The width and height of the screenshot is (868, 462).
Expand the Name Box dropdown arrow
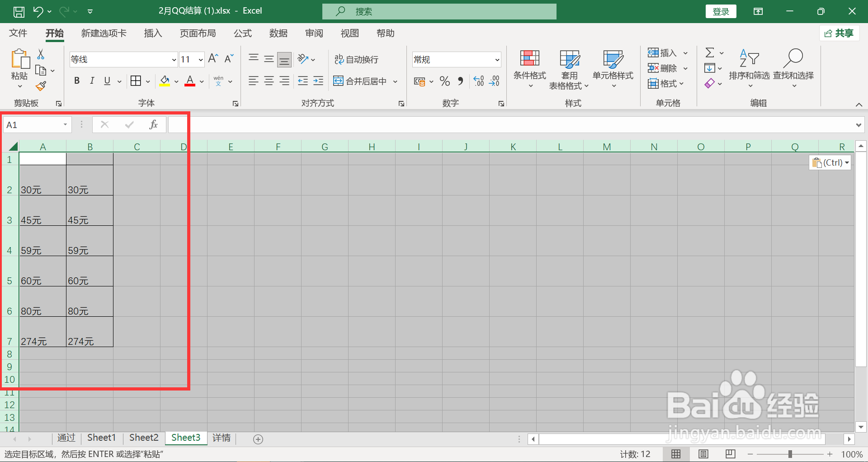65,124
